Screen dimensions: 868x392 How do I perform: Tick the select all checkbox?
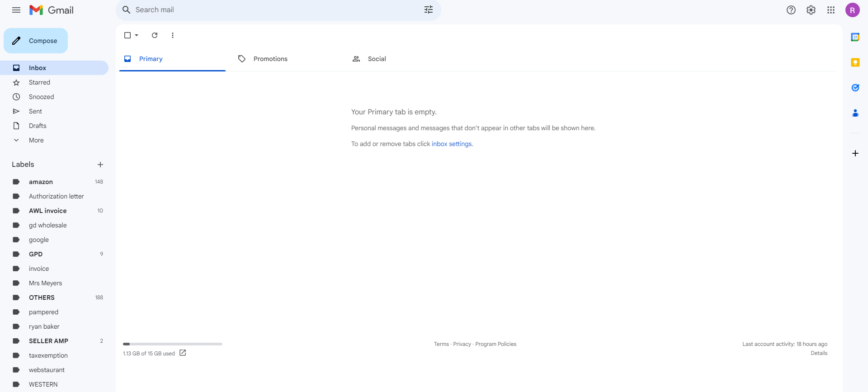point(127,35)
